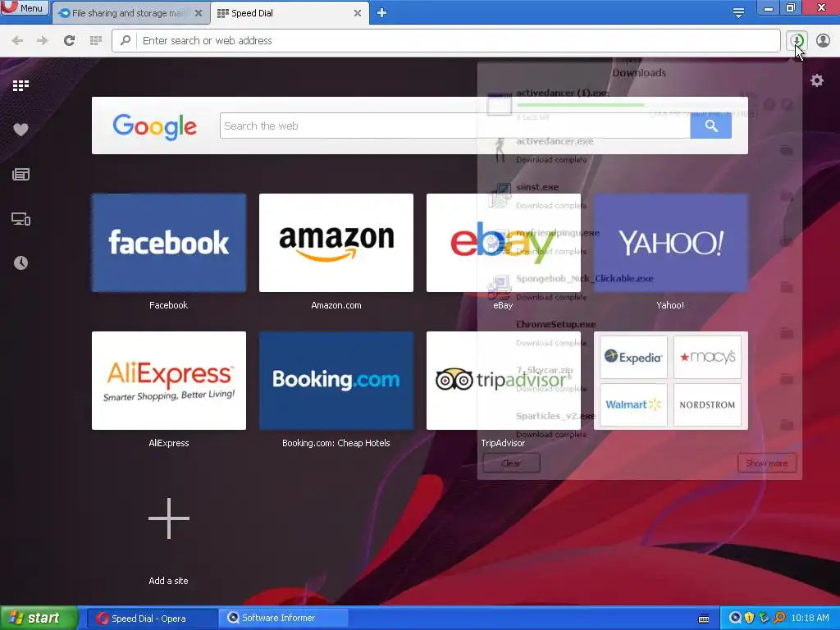This screenshot has width=840, height=630.
Task: Open the Yahoo! speed dial tile
Action: click(x=671, y=243)
